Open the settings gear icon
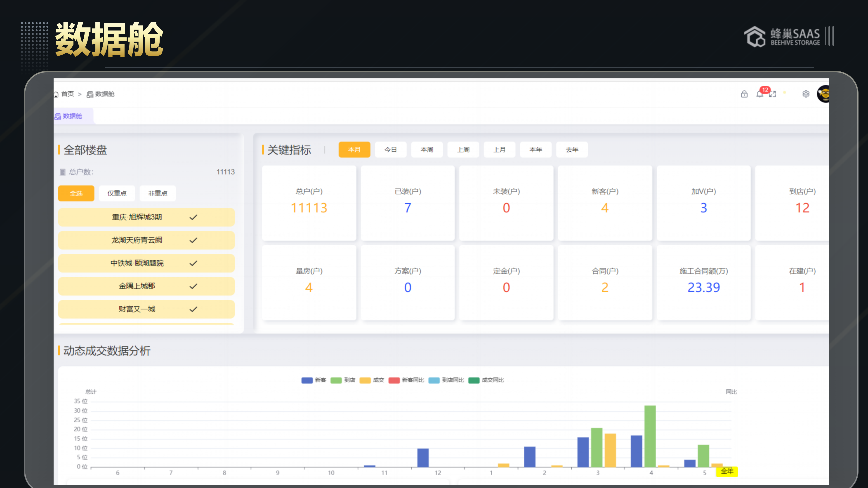This screenshot has width=868, height=488. tap(806, 94)
